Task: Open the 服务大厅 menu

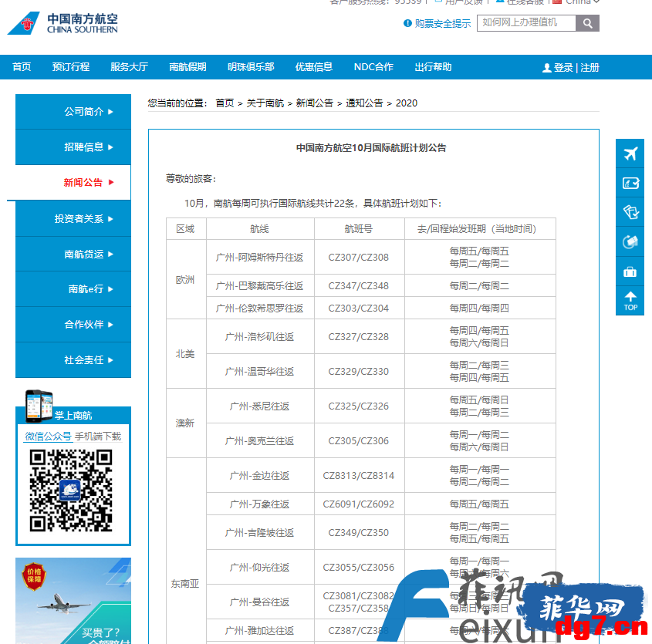Action: click(x=129, y=67)
